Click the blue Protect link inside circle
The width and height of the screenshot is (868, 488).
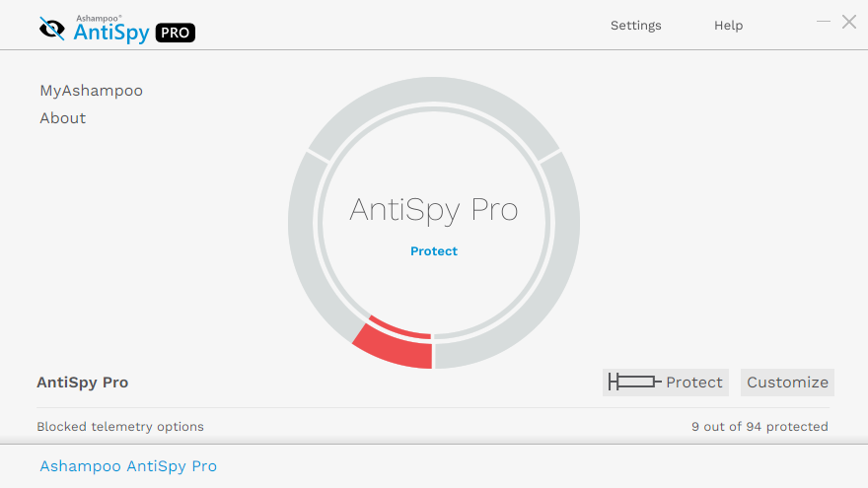[434, 251]
